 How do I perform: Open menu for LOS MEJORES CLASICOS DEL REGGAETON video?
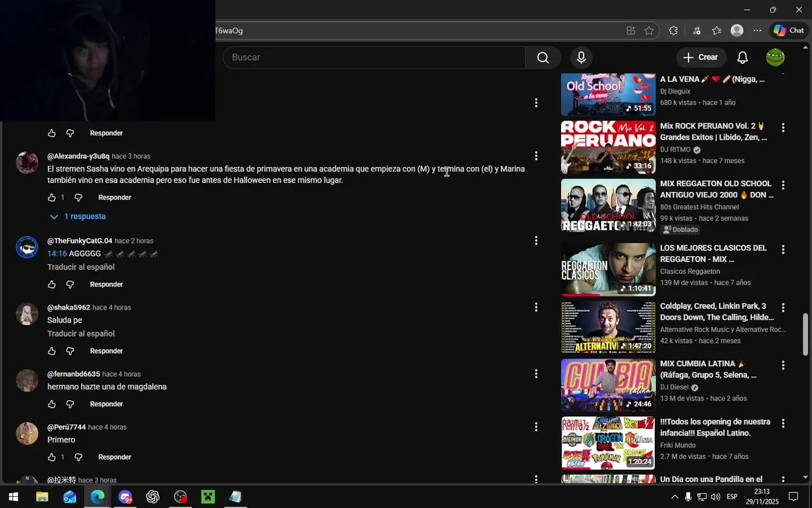tap(783, 250)
